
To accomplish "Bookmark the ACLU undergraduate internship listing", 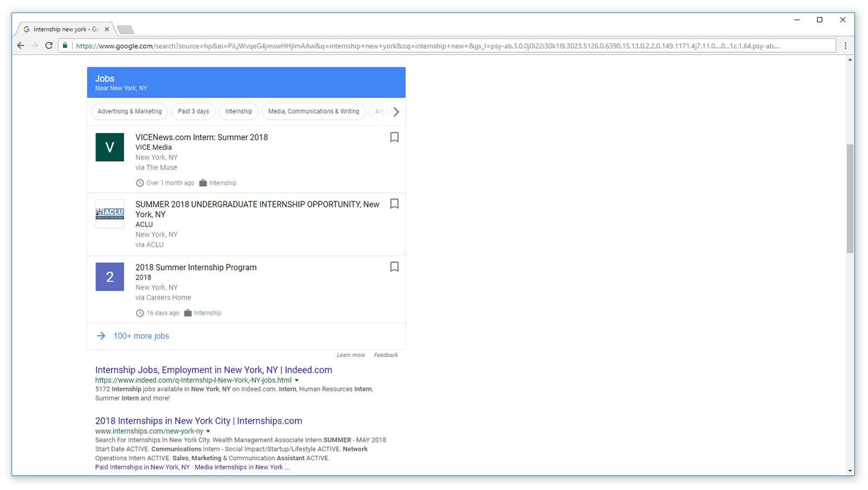I will [x=394, y=204].
